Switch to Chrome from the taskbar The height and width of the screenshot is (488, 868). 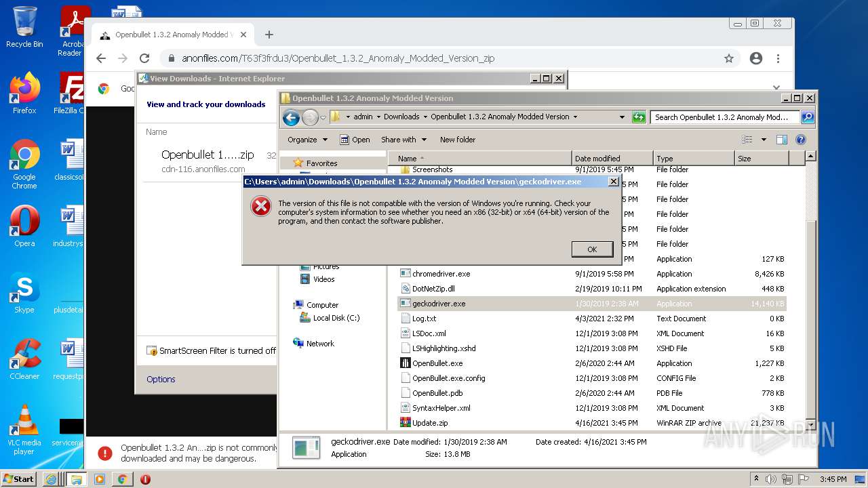(122, 479)
